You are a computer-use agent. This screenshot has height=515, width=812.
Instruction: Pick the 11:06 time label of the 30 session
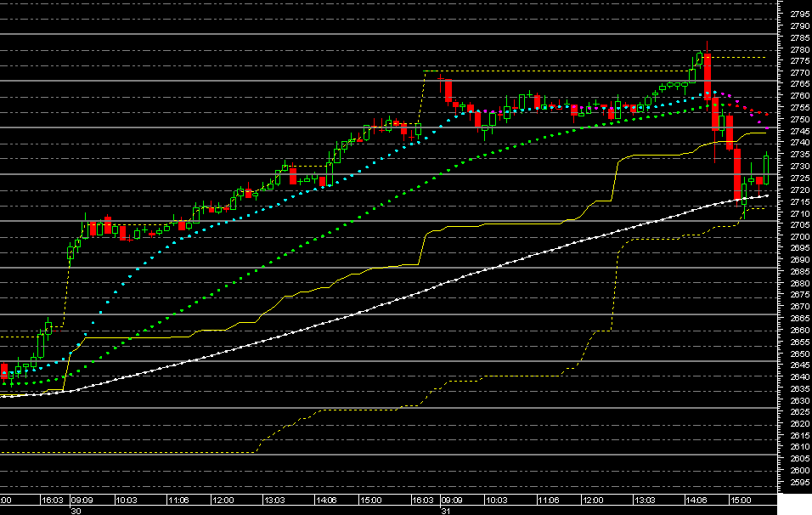[178, 501]
